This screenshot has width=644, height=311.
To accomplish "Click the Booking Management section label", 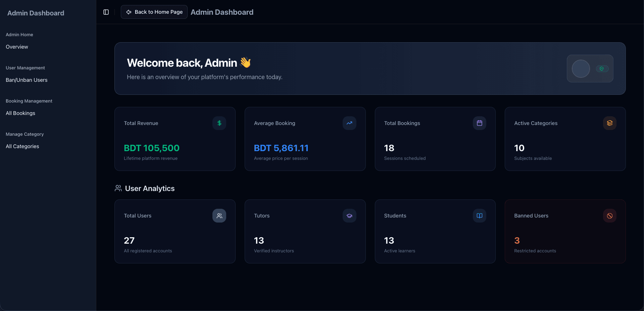I will click(x=29, y=101).
